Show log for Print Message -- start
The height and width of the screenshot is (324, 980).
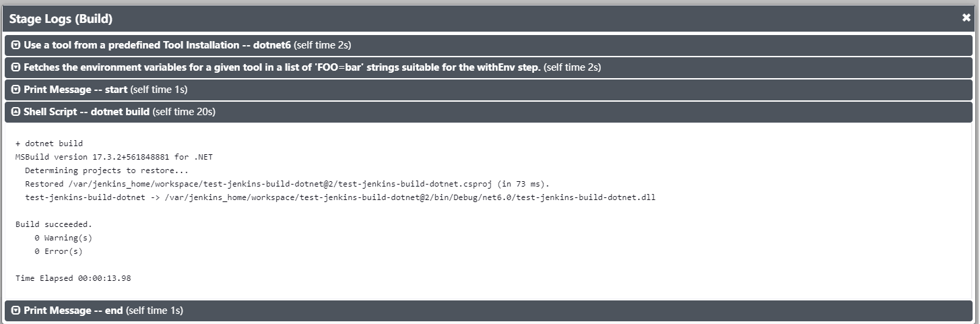[x=488, y=90]
